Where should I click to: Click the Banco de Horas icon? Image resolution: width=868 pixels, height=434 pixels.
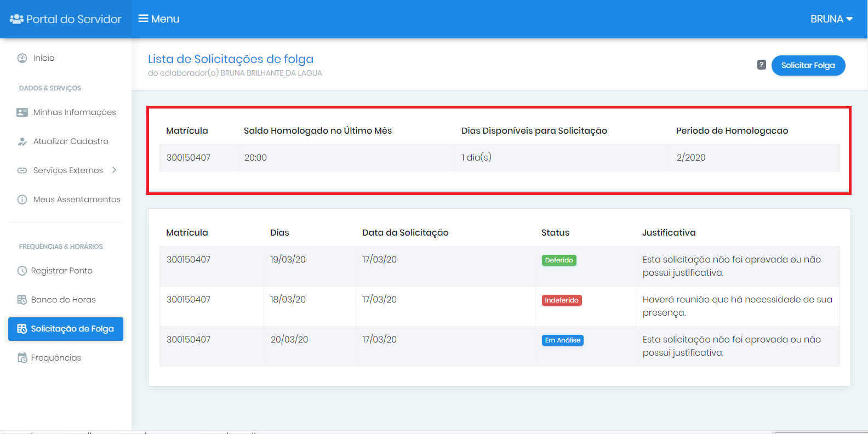pos(22,300)
